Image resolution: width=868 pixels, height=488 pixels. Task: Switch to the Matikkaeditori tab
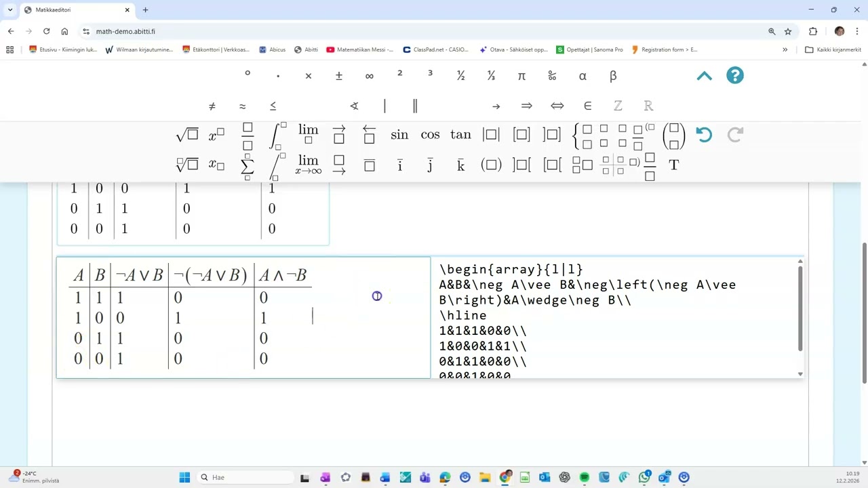76,10
